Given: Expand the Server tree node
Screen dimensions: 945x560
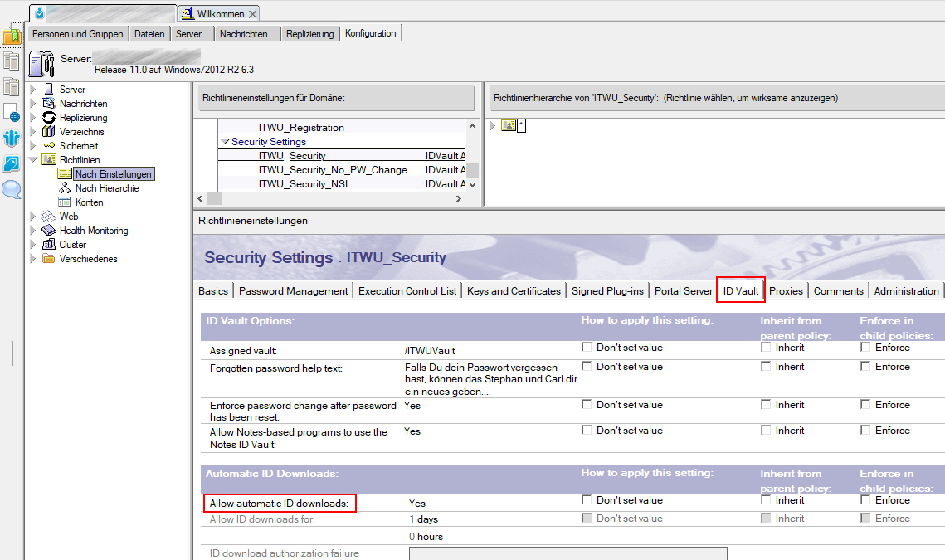Looking at the screenshot, I should tap(33, 90).
